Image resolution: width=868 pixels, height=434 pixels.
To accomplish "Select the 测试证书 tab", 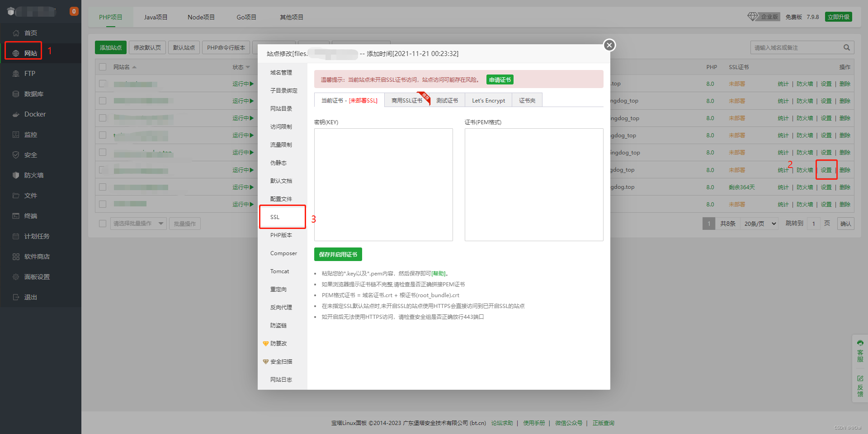I will point(447,100).
